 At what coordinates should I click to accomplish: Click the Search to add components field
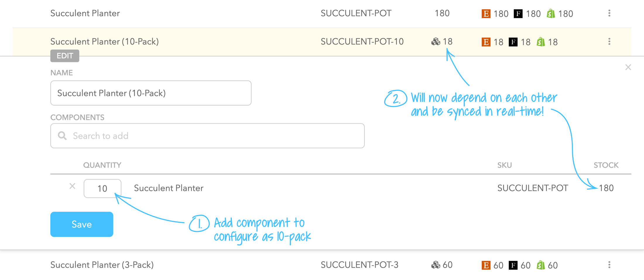pyautogui.click(x=207, y=136)
